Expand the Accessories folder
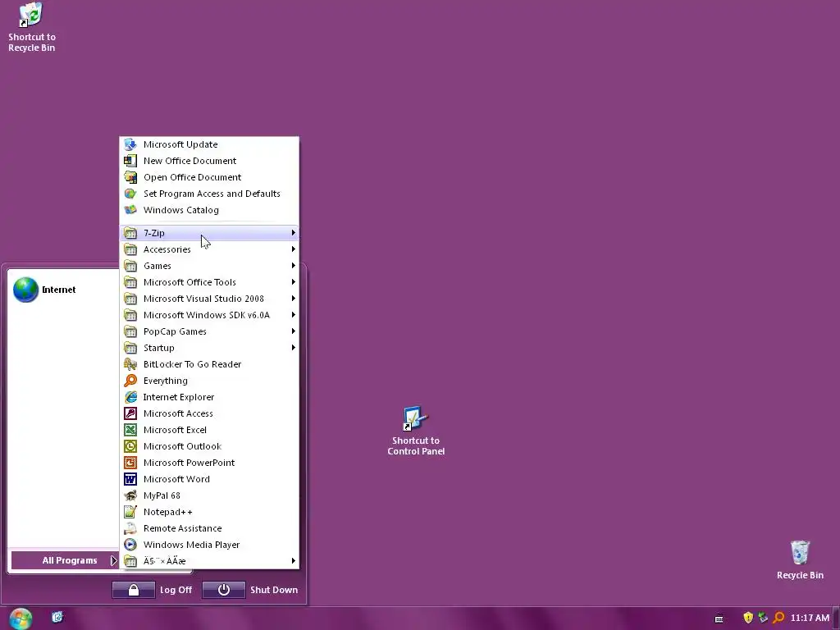The height and width of the screenshot is (630, 840). pos(209,249)
